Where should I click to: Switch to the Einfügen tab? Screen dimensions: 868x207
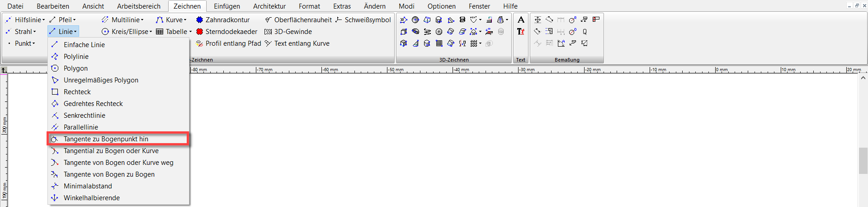227,6
